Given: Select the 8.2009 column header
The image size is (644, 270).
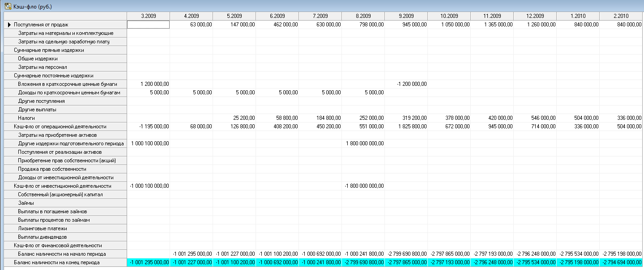Looking at the screenshot, I should click(363, 16).
